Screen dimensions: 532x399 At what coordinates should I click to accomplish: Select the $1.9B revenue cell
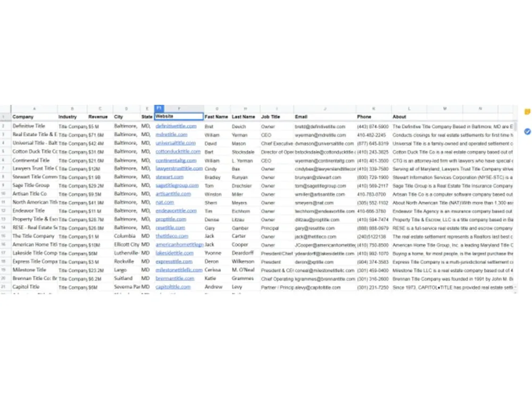click(x=100, y=178)
